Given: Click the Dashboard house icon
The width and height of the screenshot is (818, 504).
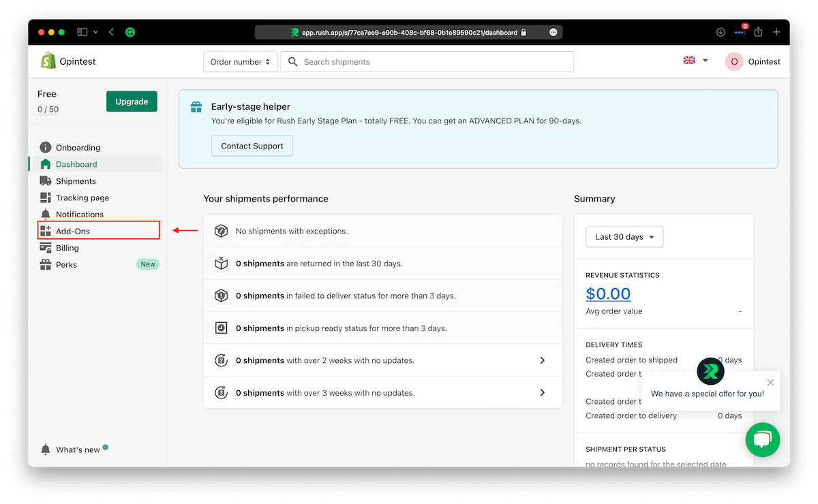Looking at the screenshot, I should point(46,164).
